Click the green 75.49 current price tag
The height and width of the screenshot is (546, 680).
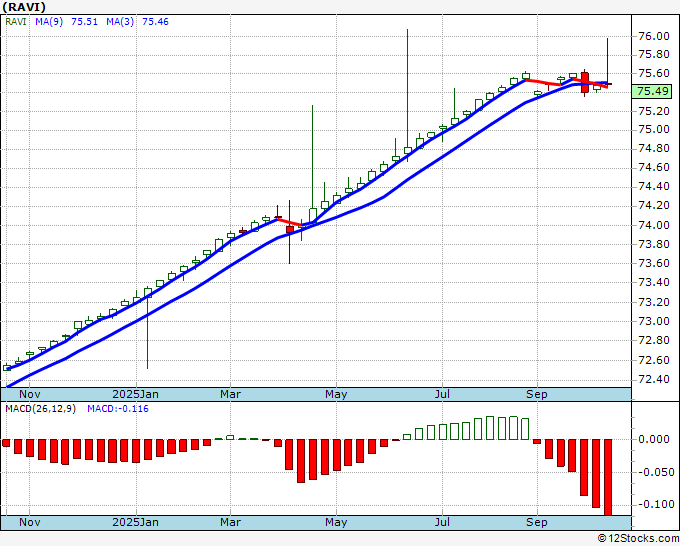(652, 92)
